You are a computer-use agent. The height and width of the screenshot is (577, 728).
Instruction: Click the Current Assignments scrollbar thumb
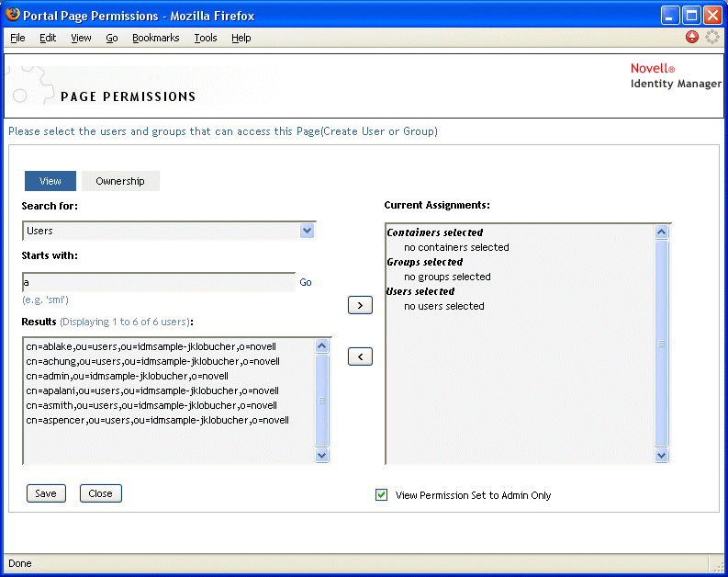662,344
